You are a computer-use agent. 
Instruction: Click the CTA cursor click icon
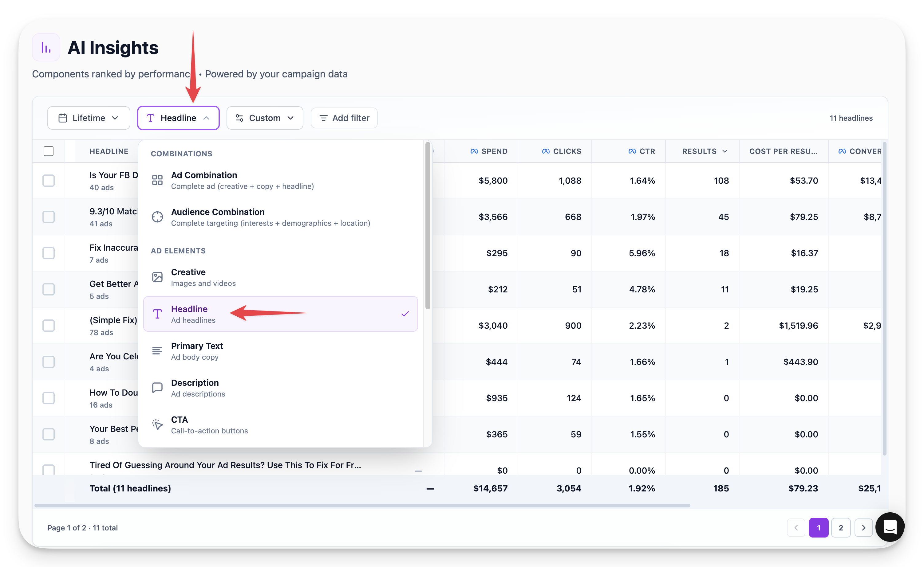click(x=157, y=424)
